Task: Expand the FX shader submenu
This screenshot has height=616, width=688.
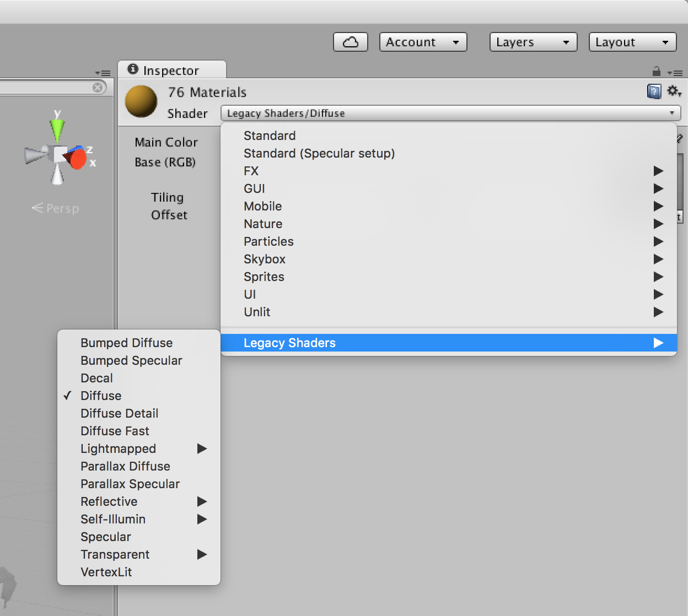Action: coord(449,171)
